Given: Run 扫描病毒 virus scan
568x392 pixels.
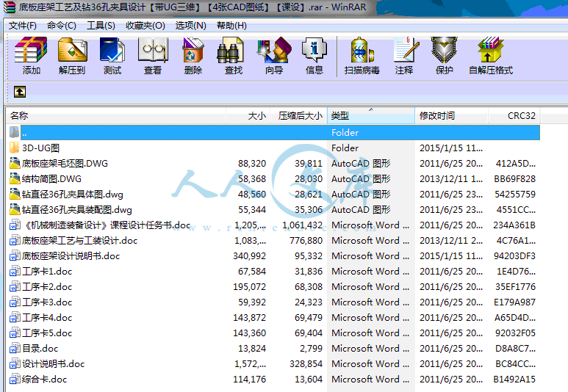Looking at the screenshot, I should pyautogui.click(x=362, y=56).
